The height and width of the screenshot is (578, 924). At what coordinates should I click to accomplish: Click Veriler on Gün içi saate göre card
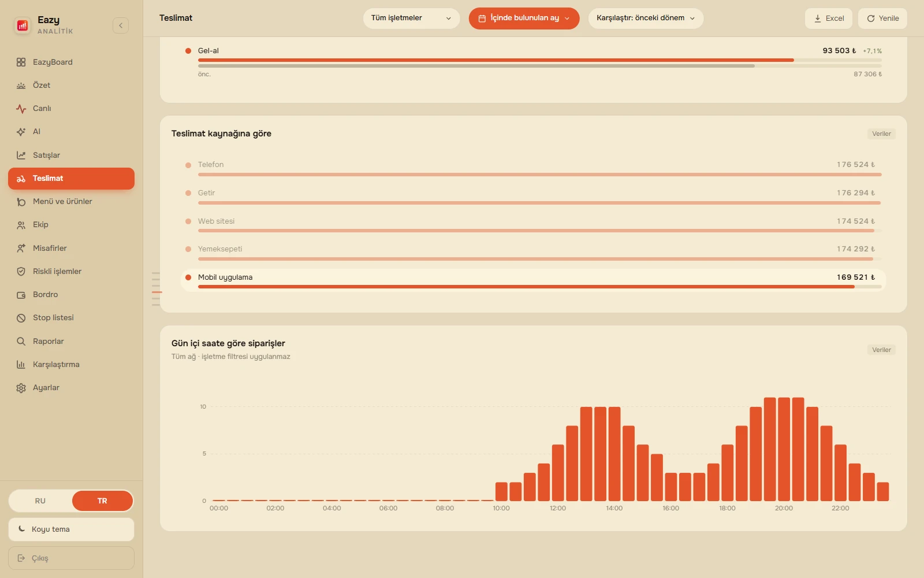coord(881,350)
